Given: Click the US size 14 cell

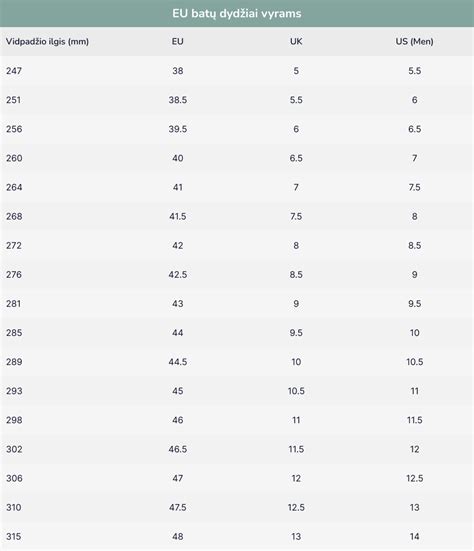Looking at the screenshot, I should pyautogui.click(x=414, y=537).
